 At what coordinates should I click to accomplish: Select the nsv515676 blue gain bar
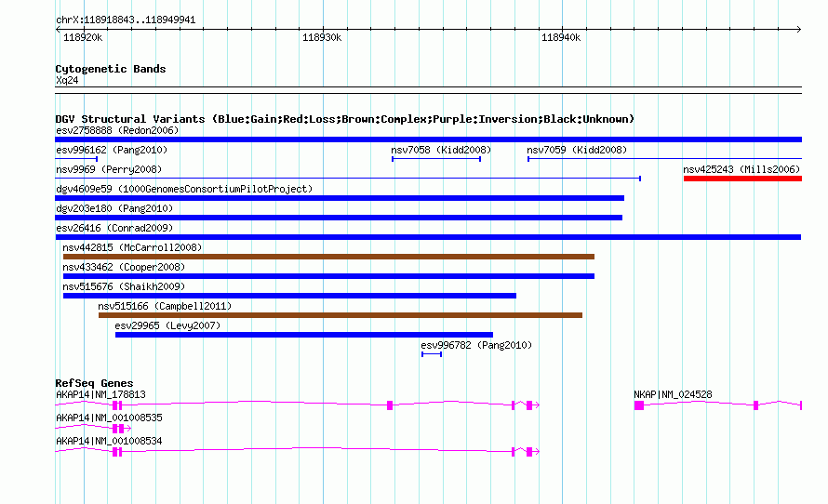point(289,296)
